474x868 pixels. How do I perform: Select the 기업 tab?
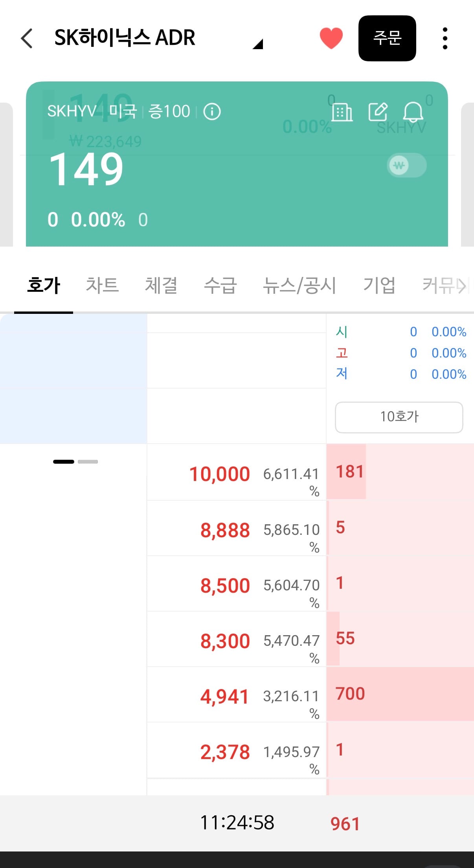pos(379,285)
